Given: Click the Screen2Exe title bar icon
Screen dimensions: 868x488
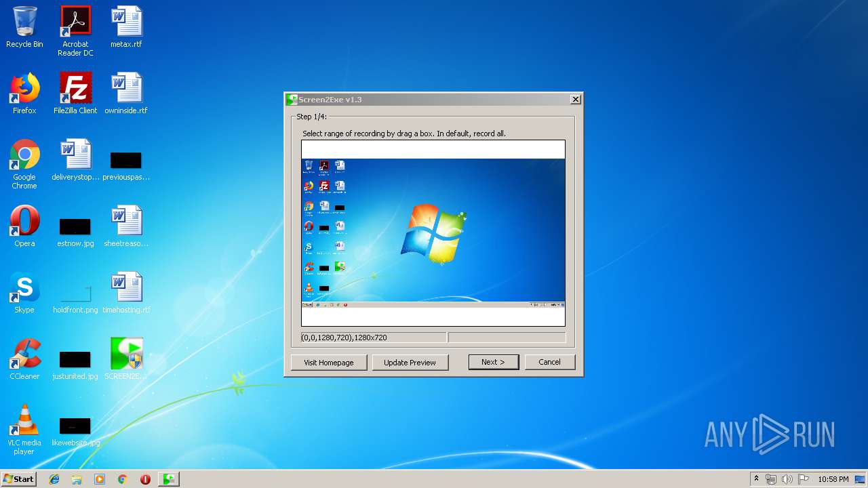Looking at the screenshot, I should (292, 100).
